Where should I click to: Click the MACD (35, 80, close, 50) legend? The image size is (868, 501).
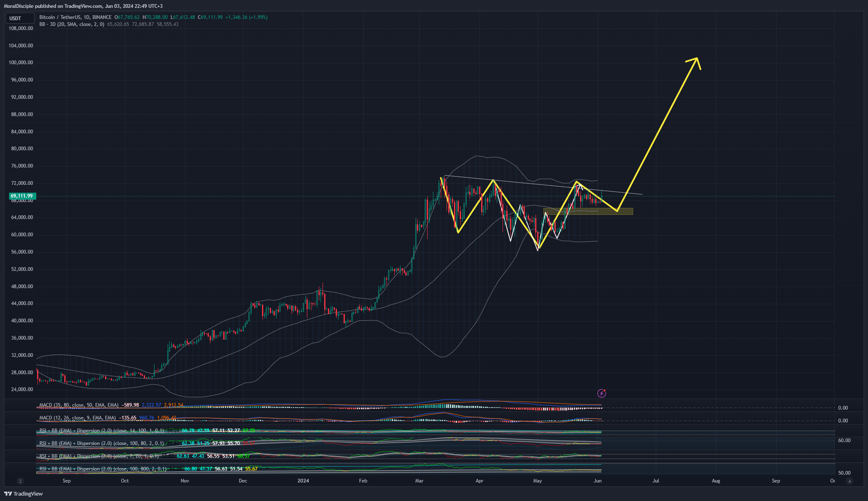[79, 405]
